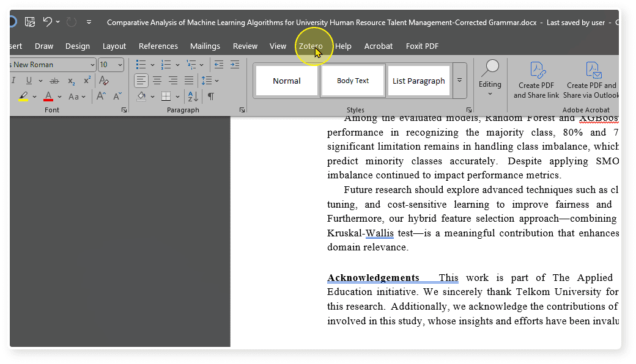Open the font size dropdown
This screenshot has height=364, width=636.
coord(120,65)
